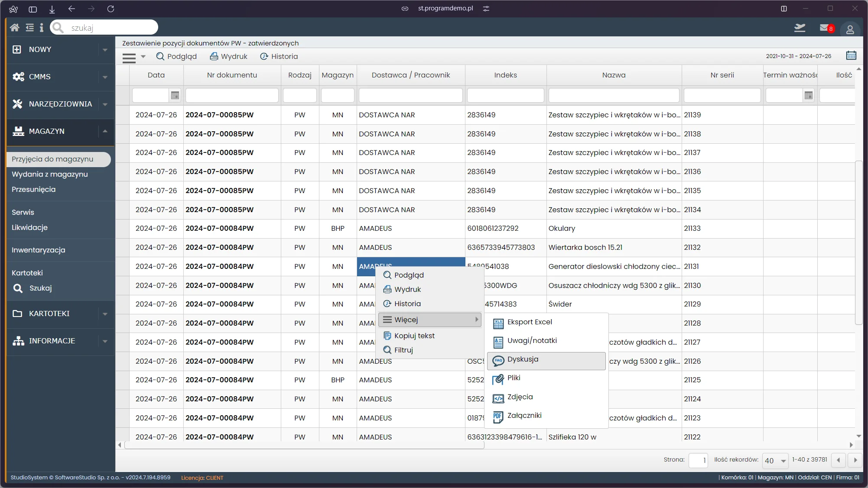Screen dimensions: 868x488
Task: Open the MAGAZYN section expander
Action: [105, 131]
